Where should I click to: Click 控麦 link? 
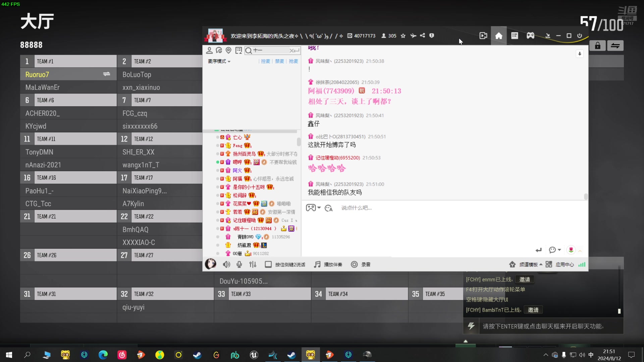(x=265, y=61)
